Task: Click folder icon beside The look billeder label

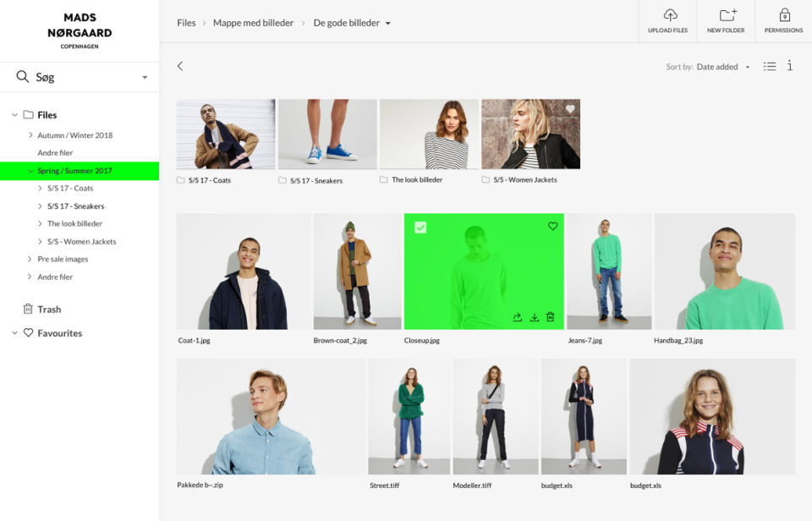Action: 384,179
